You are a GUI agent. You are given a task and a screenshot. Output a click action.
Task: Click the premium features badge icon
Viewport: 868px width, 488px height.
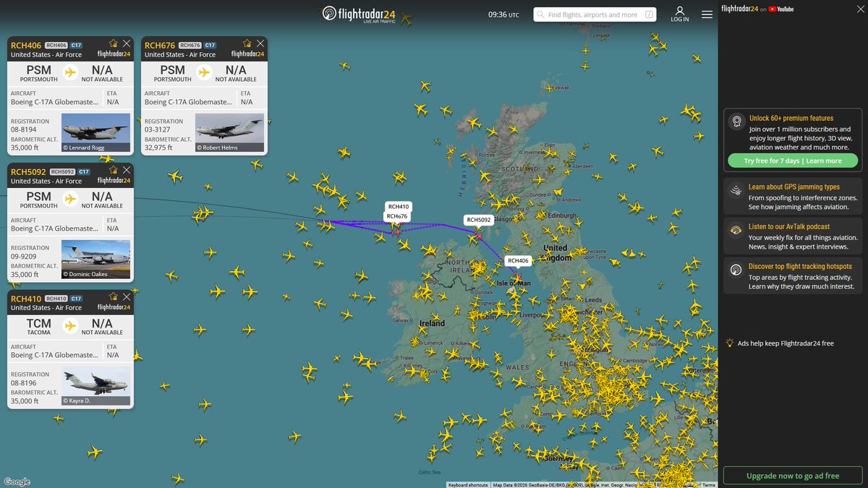736,121
